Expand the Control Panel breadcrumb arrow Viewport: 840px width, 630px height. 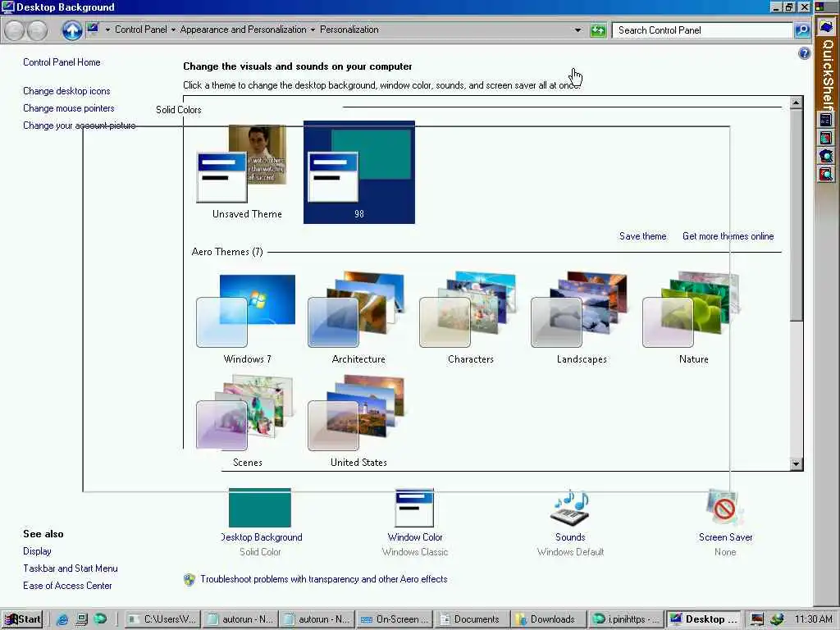click(x=173, y=30)
